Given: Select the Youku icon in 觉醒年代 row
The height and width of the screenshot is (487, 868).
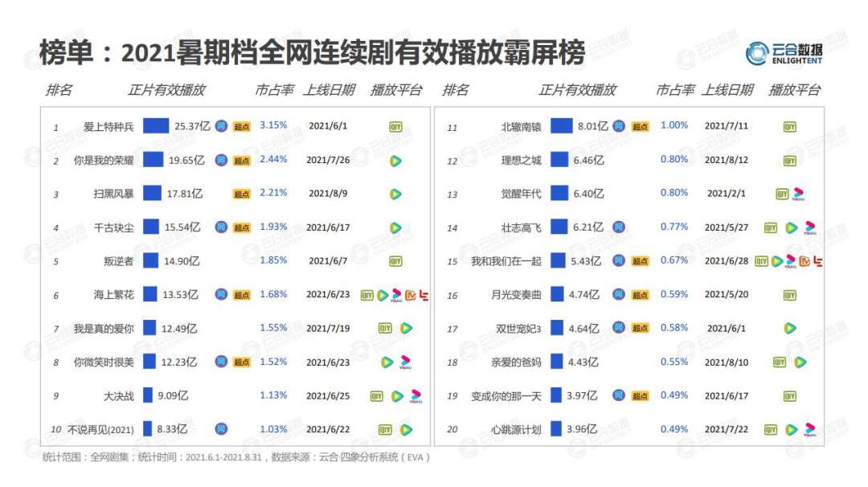Looking at the screenshot, I should tap(798, 194).
